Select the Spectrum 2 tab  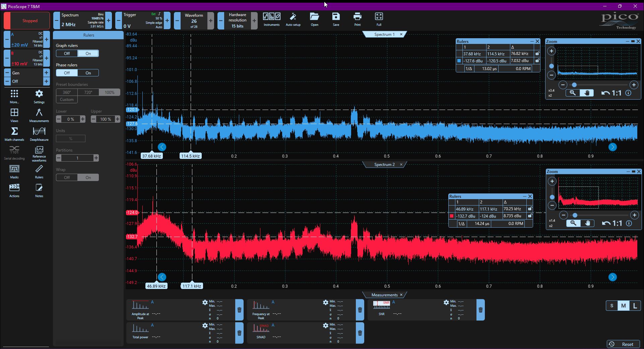point(384,165)
